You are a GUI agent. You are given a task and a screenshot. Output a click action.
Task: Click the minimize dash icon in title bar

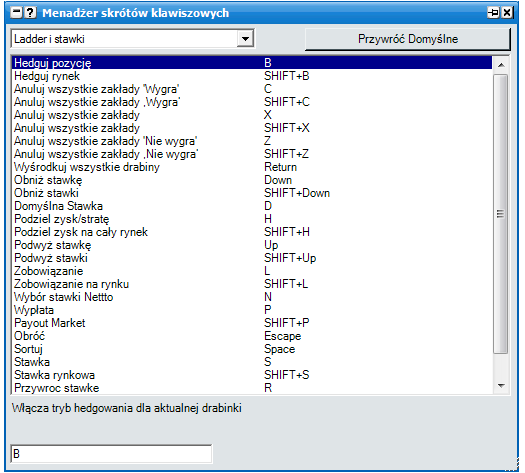point(16,13)
